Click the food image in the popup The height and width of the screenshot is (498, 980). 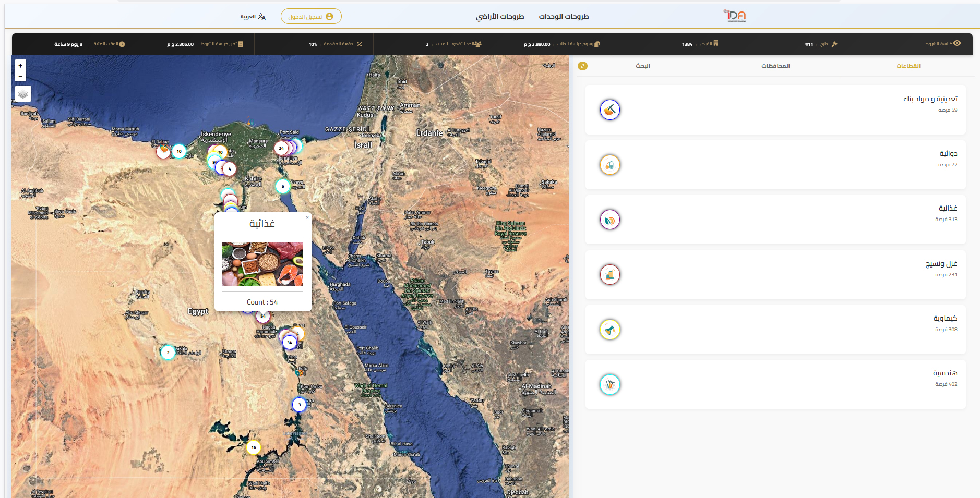[x=262, y=264]
